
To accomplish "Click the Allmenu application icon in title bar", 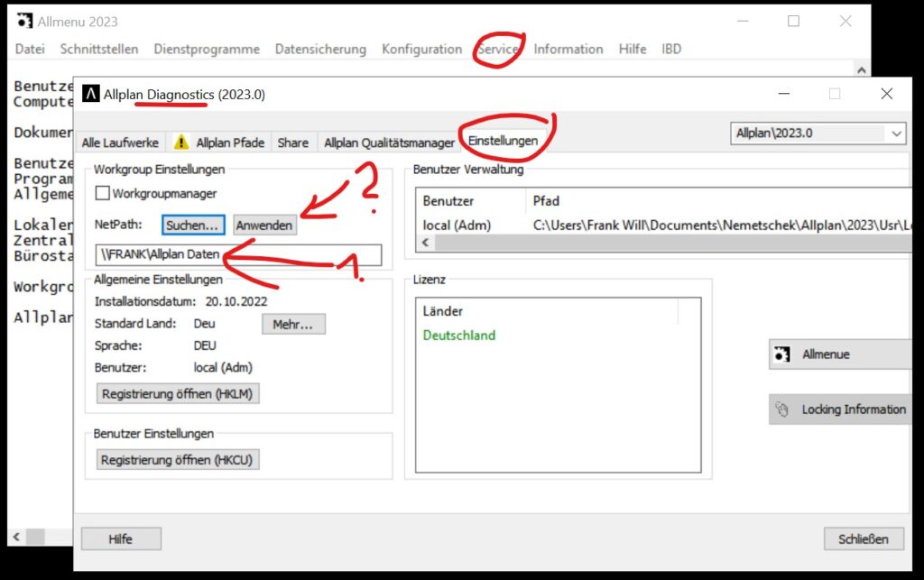I will tap(23, 19).
